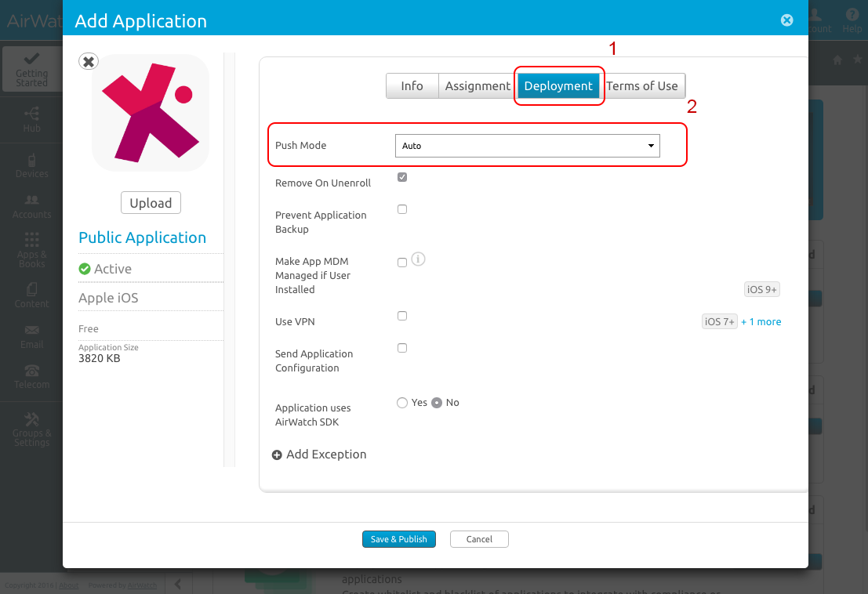The height and width of the screenshot is (594, 868).
Task: Open Email in the sidebar
Action: 31,337
